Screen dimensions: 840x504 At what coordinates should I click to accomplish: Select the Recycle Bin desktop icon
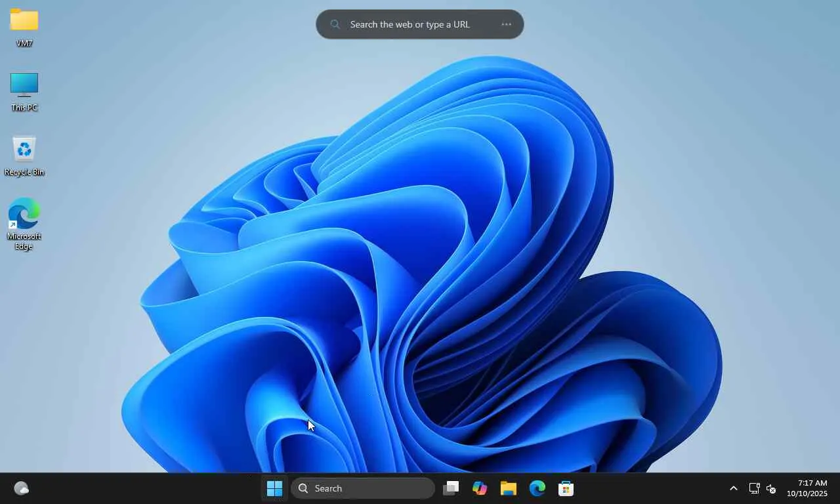click(24, 156)
